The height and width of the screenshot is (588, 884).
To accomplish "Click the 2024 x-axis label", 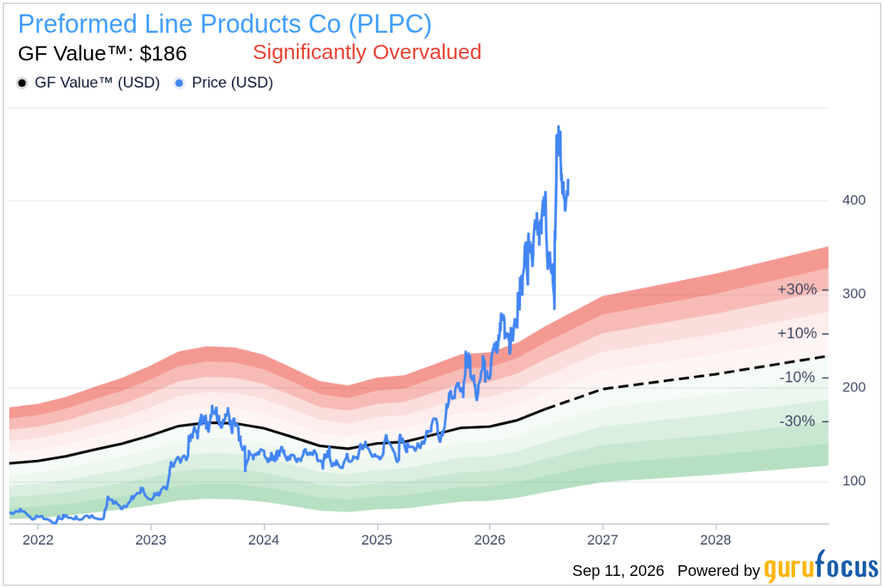I will point(264,540).
